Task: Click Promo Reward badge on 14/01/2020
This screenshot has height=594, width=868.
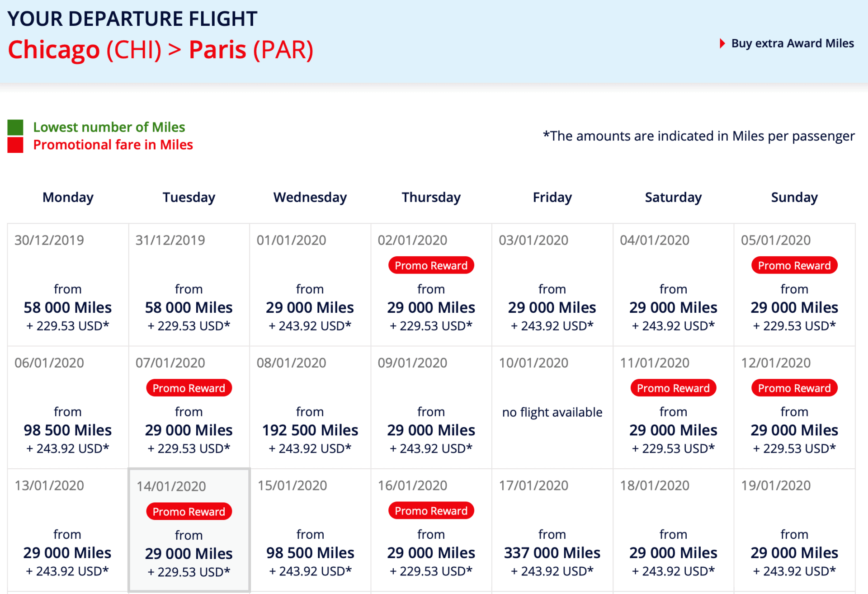Action: (189, 511)
